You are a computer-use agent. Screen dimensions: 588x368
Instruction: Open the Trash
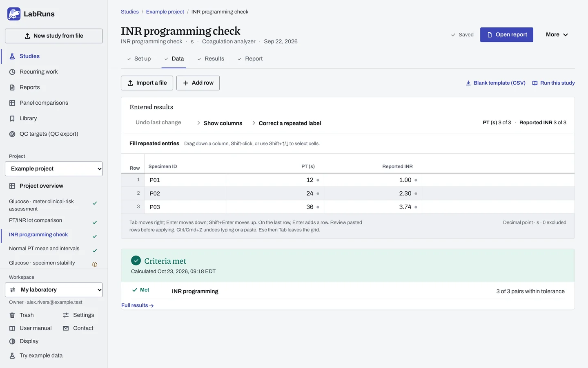tap(27, 315)
